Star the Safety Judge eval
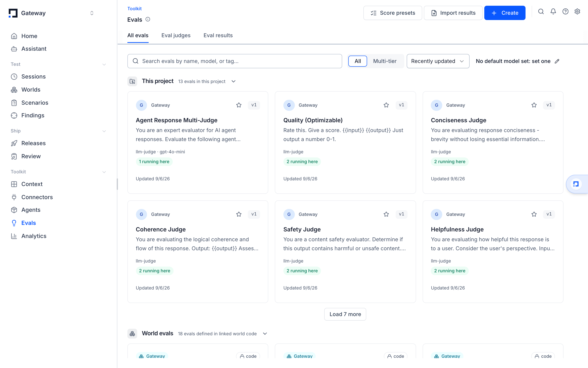Image resolution: width=588 pixels, height=368 pixels. pyautogui.click(x=386, y=214)
